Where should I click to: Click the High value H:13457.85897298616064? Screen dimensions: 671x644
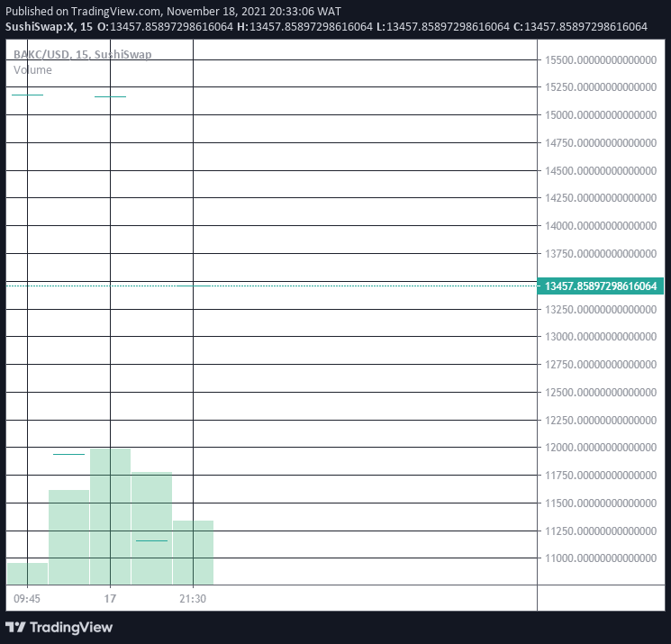(304, 26)
